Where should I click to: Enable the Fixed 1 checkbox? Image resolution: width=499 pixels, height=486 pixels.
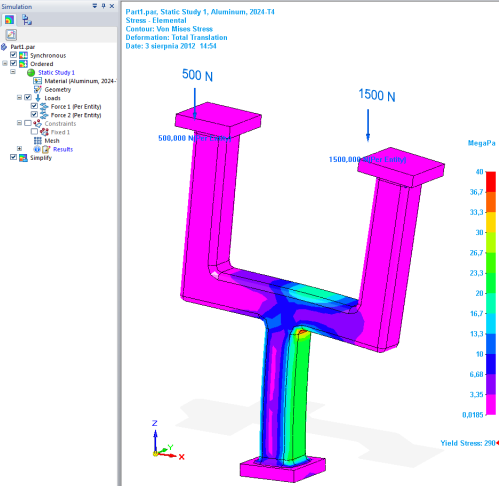pyautogui.click(x=34, y=131)
